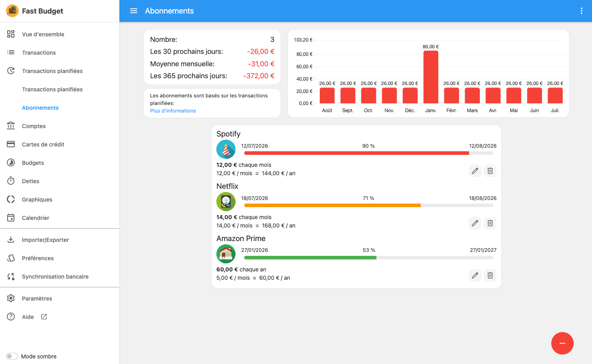592x364 pixels.
Task: Open Calendrier in sidebar
Action: [60, 218]
